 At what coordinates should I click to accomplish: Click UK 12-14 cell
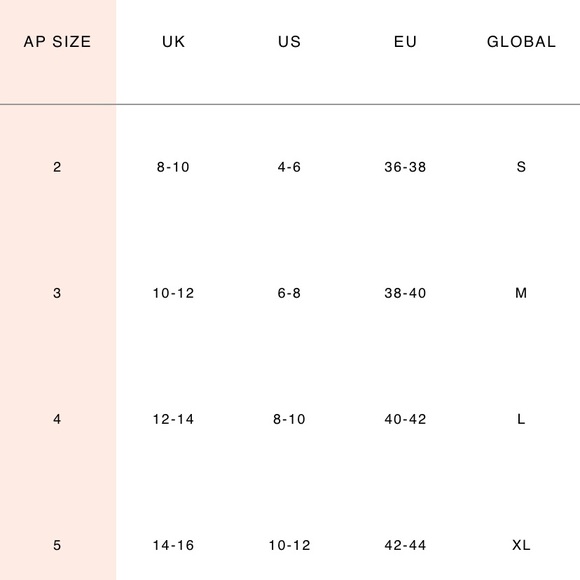173,419
